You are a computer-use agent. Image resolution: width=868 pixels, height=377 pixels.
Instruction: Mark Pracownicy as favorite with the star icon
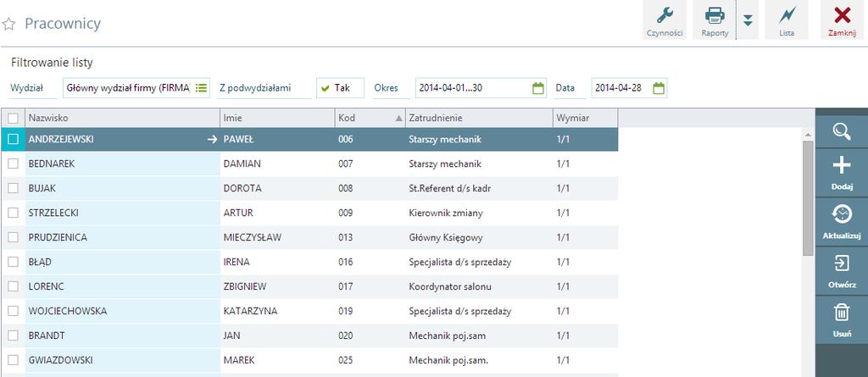coord(8,24)
